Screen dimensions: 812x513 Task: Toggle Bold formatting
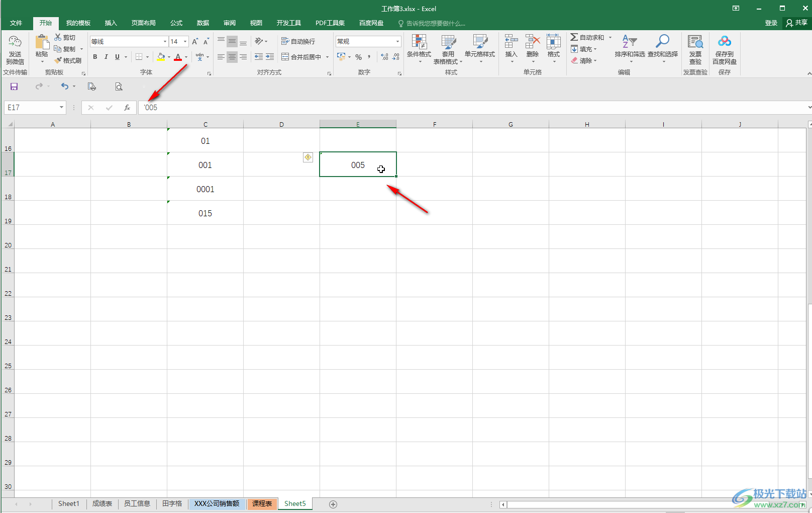click(x=95, y=57)
